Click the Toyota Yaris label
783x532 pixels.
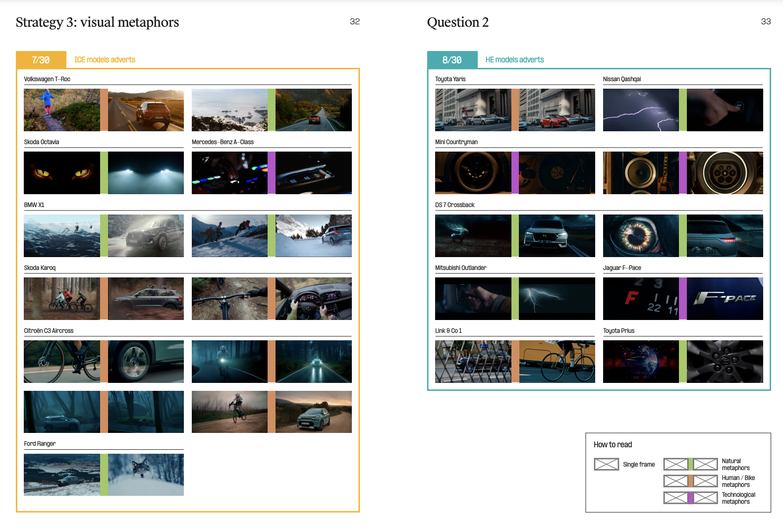(450, 79)
